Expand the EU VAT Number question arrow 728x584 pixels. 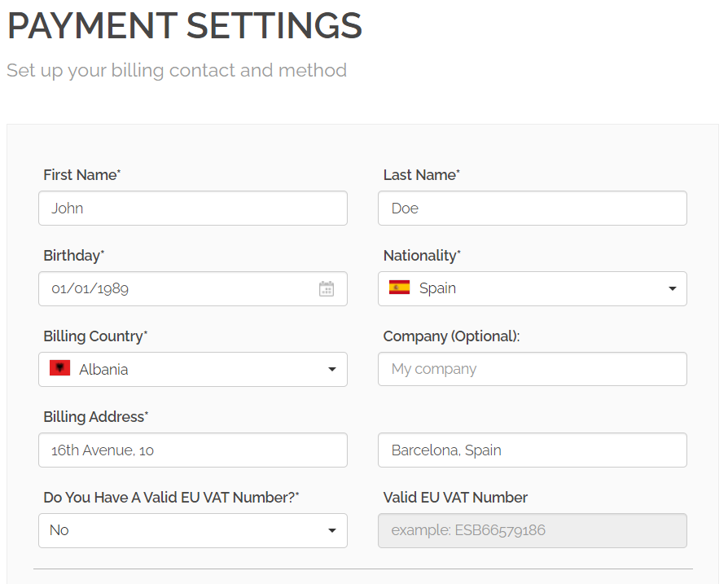(x=332, y=531)
